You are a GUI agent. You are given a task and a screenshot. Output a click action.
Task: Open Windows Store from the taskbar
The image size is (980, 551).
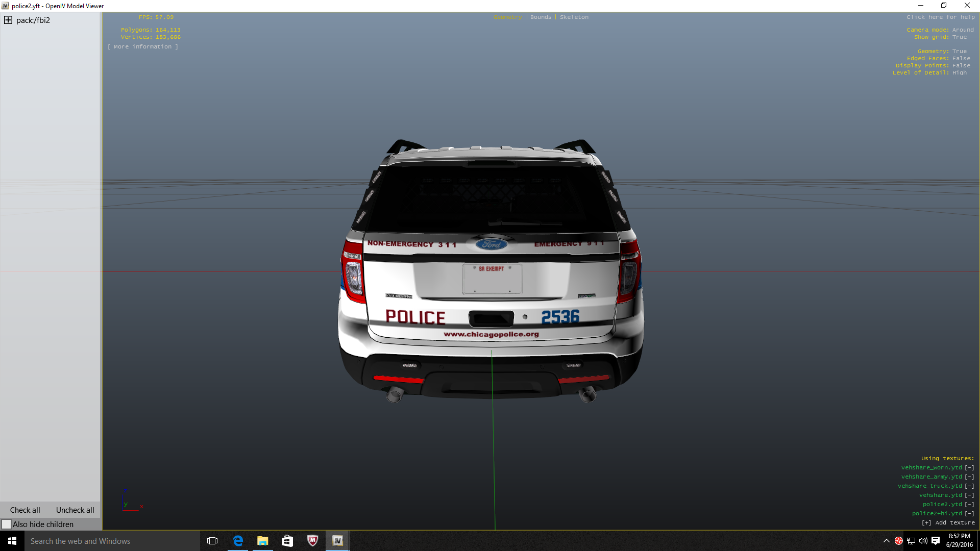(x=287, y=541)
